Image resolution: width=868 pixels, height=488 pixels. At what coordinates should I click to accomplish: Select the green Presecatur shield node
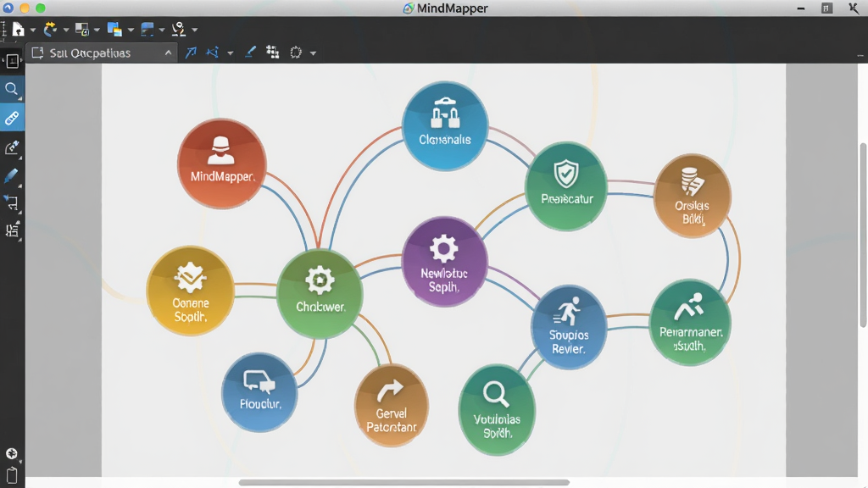pos(566,186)
